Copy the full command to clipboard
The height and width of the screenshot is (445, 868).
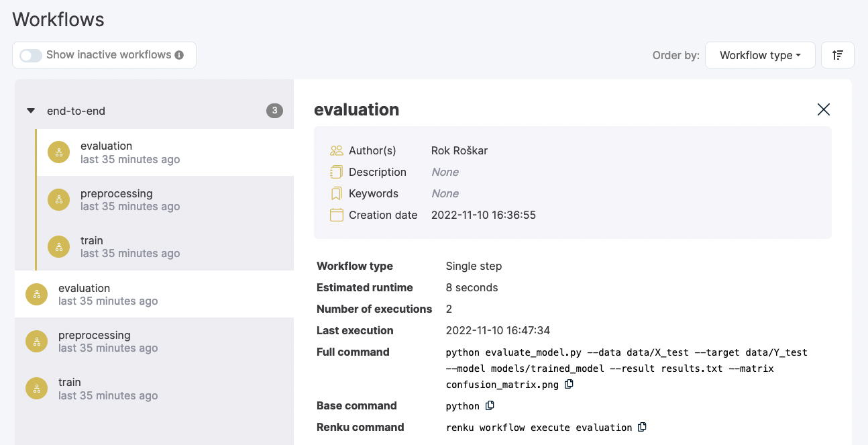click(x=569, y=385)
